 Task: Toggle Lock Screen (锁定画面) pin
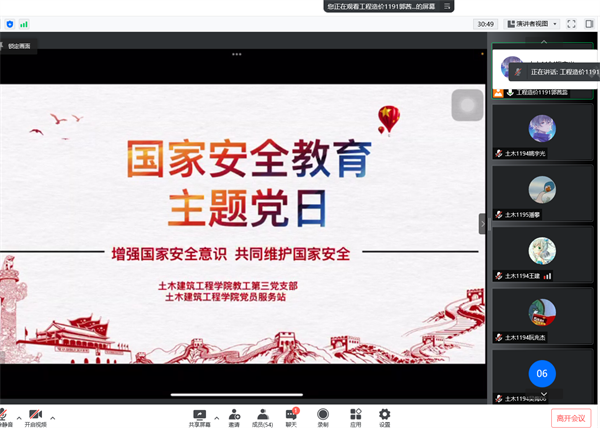pos(15,46)
